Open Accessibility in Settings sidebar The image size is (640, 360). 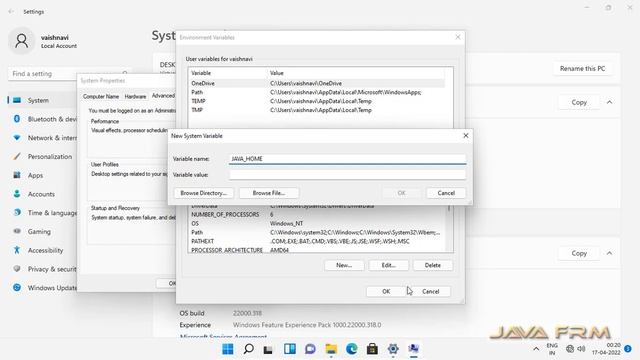pos(42,251)
